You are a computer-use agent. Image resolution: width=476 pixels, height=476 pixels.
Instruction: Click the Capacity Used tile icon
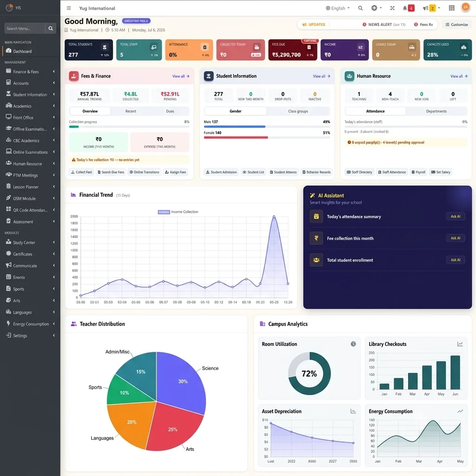pyautogui.click(x=463, y=47)
